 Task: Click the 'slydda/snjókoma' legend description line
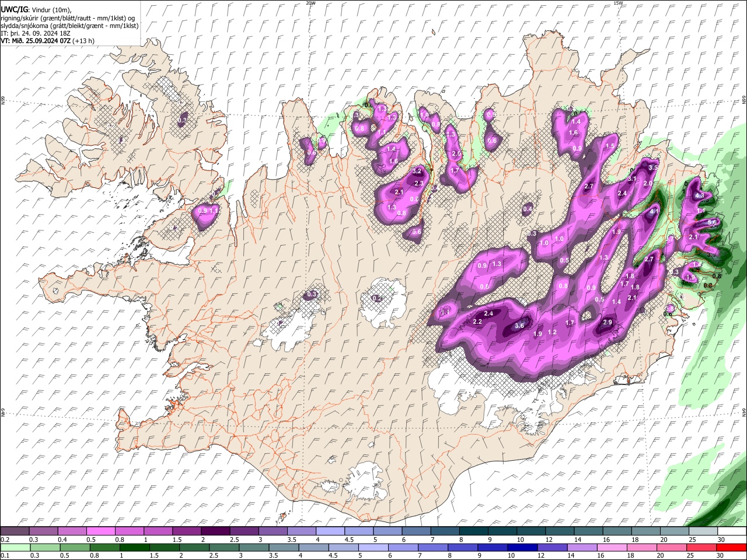point(69,26)
